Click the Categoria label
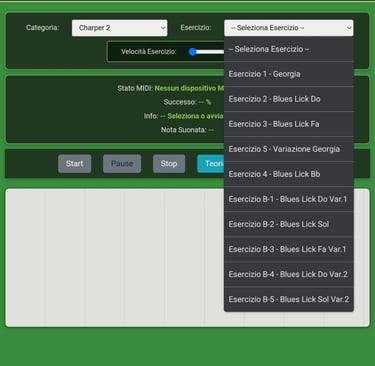 pos(42,28)
